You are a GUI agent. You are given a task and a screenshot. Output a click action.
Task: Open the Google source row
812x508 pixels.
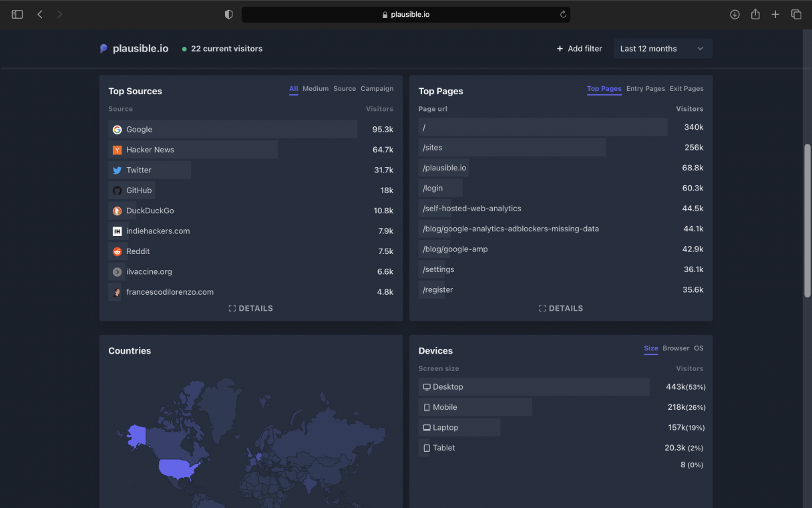251,130
